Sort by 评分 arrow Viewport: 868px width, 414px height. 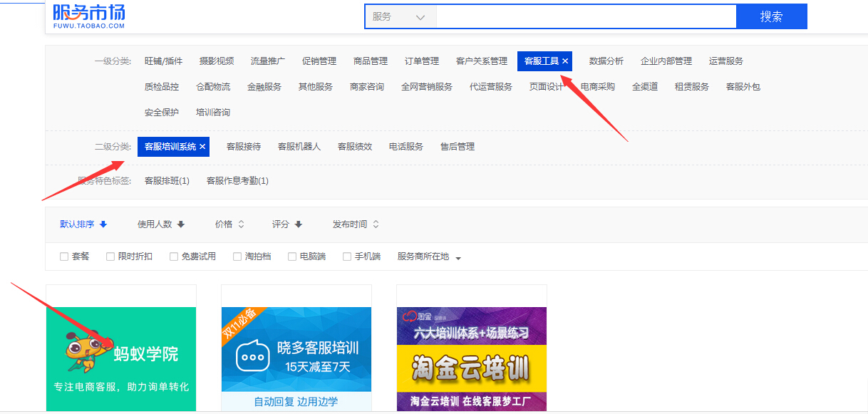299,224
